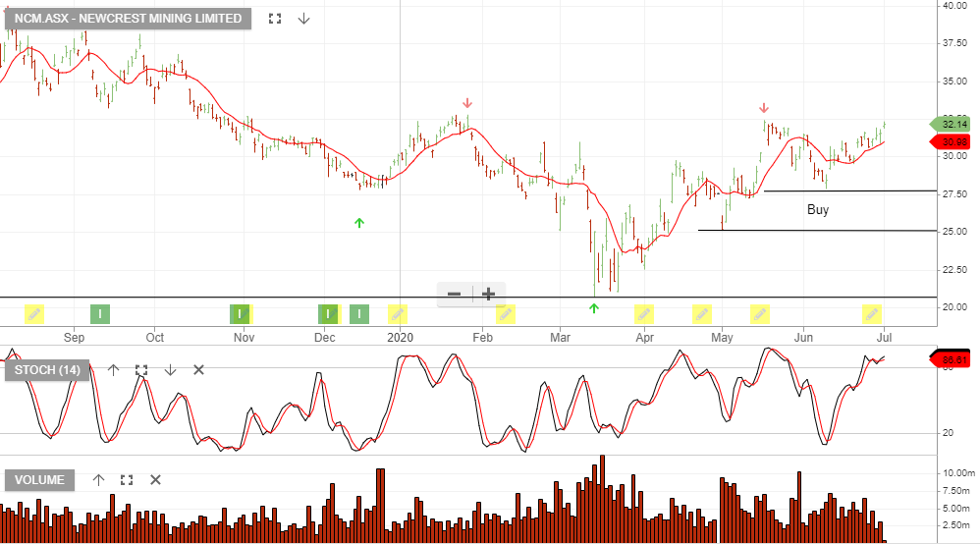The image size is (980, 544).
Task: Open the green I marker directly above Dec
Action: click(328, 314)
